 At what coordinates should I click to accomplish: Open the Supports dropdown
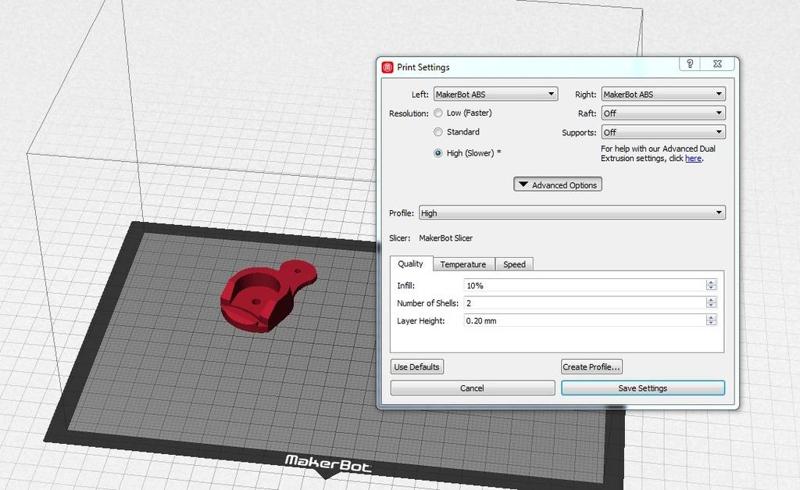(x=663, y=132)
